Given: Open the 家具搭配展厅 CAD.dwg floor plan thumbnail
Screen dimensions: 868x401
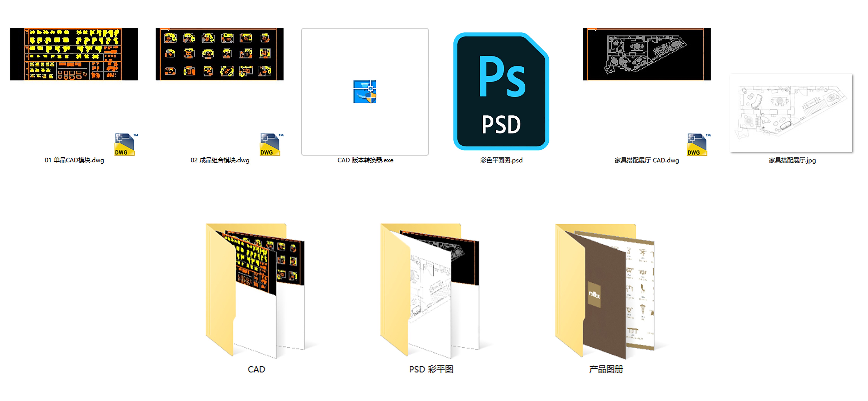Looking at the screenshot, I should point(646,54).
